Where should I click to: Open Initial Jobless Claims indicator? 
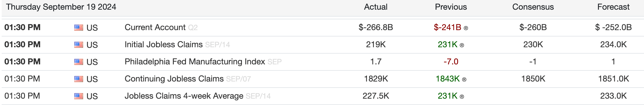tap(163, 44)
